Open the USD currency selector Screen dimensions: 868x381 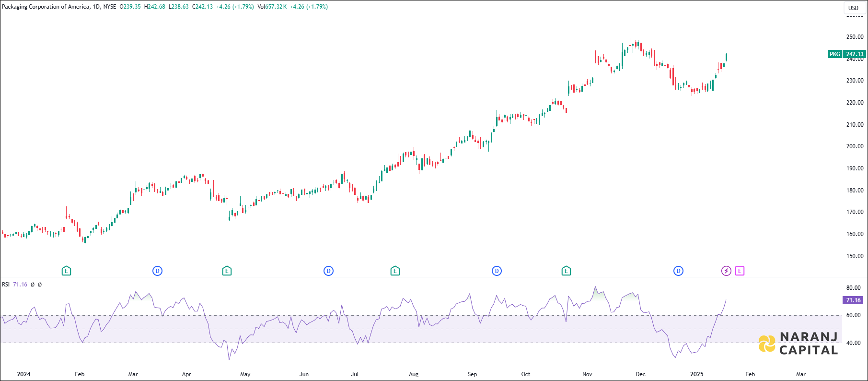853,8
